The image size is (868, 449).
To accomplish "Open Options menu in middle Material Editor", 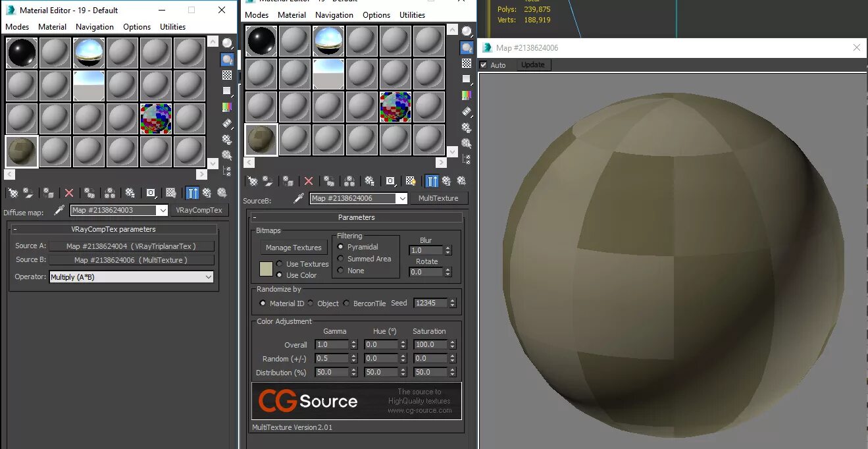I will [x=376, y=15].
